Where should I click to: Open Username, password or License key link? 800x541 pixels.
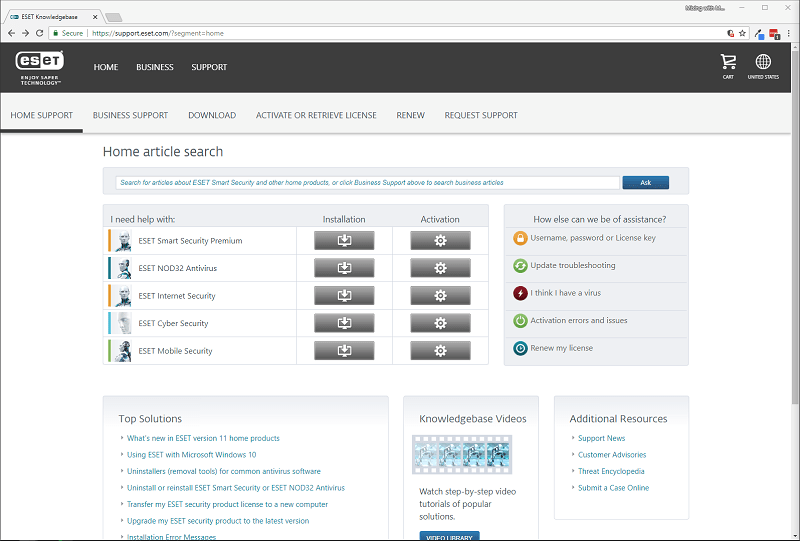coord(593,238)
